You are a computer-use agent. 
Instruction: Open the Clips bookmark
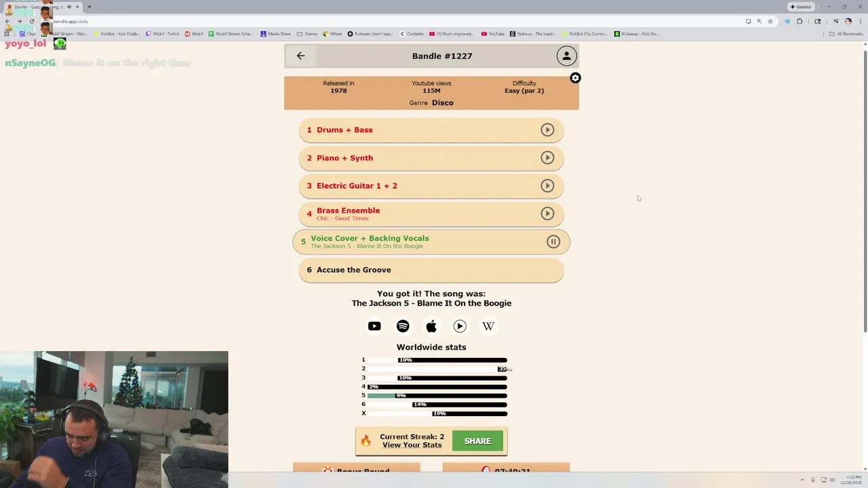click(x=28, y=33)
